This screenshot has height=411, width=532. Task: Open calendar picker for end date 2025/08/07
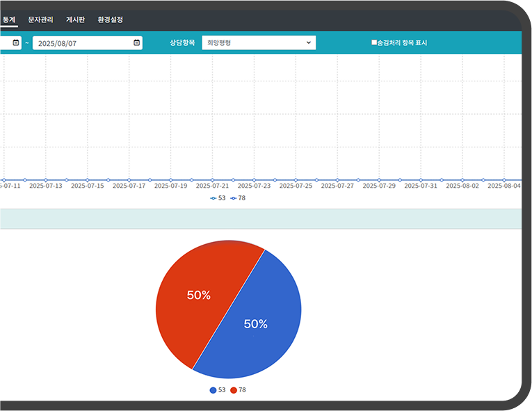point(136,43)
